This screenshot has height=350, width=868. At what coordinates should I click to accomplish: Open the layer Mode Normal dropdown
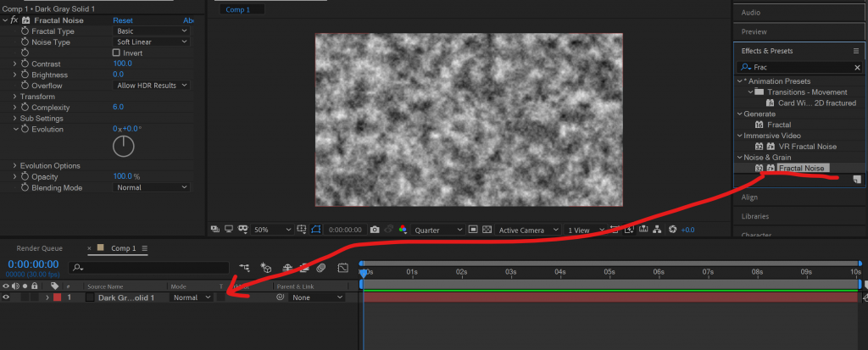tap(191, 297)
